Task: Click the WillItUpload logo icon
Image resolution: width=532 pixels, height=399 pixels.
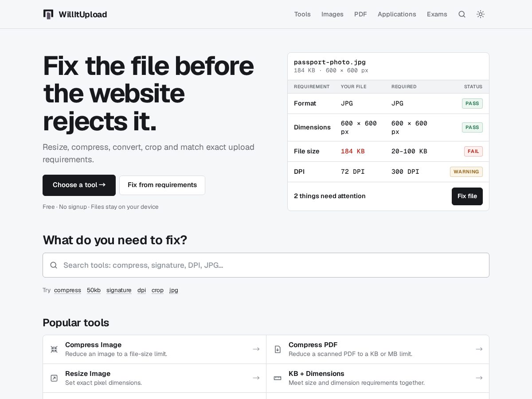Action: (x=48, y=14)
